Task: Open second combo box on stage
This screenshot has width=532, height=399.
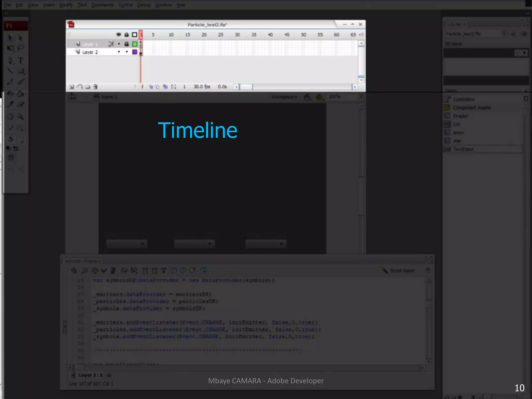Action: click(194, 244)
